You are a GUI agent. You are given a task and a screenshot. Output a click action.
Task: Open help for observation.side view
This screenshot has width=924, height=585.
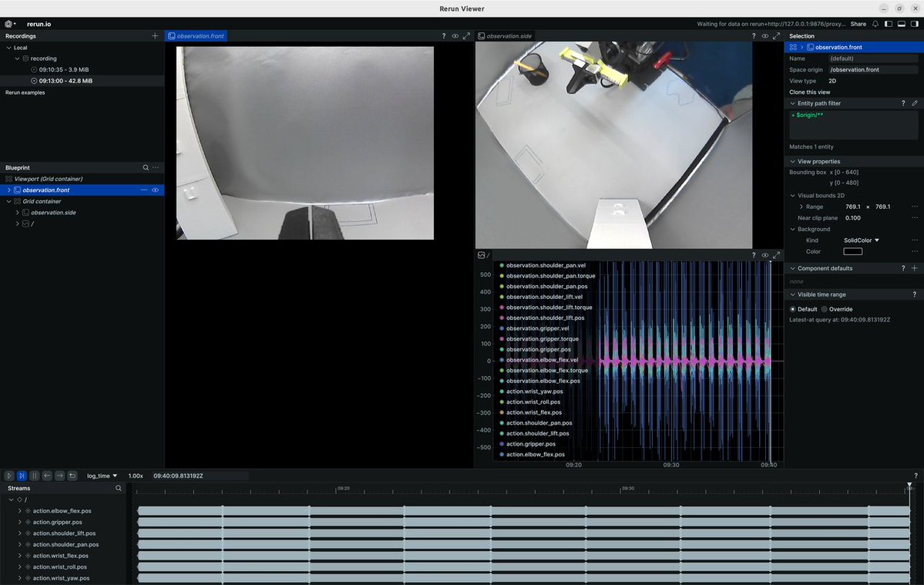[x=754, y=36]
